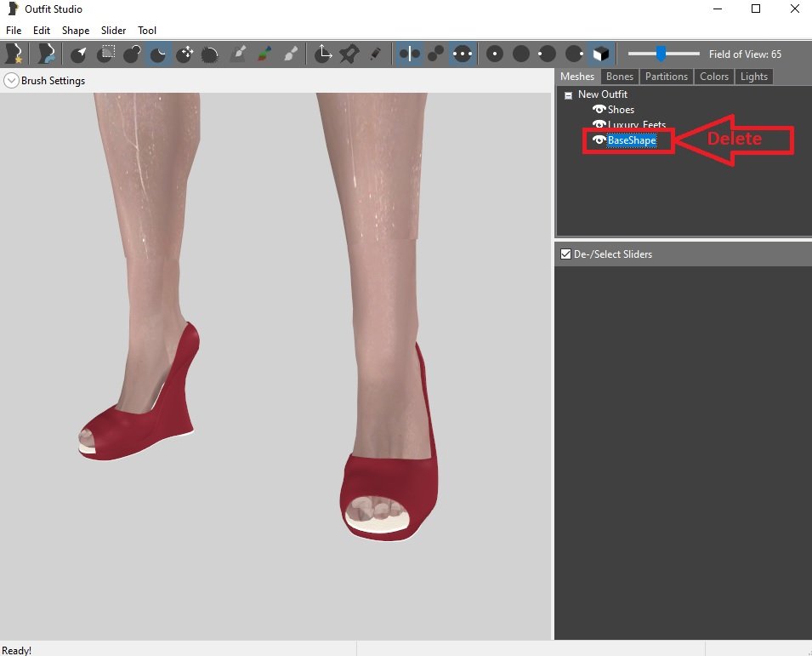Expand the Brush Settings panel

pos(11,81)
